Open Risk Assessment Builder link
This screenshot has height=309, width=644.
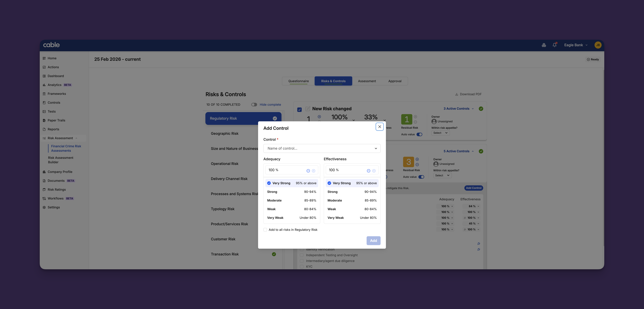(61, 160)
